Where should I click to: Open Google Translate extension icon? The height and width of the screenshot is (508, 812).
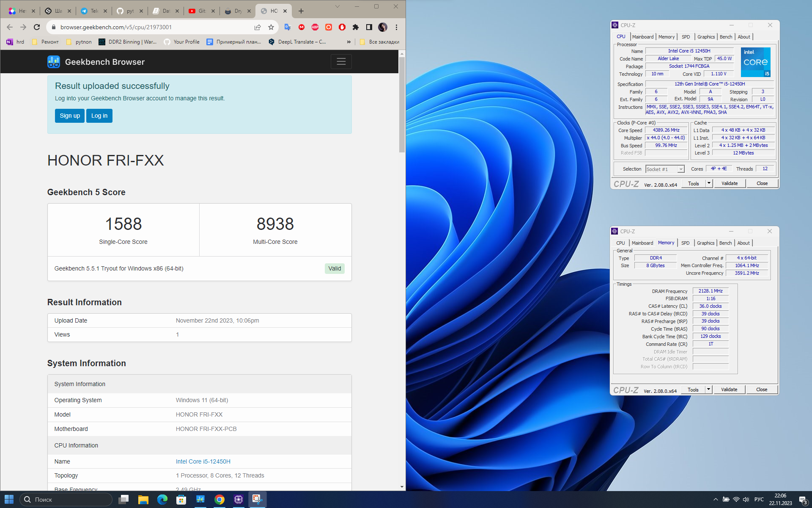[288, 27]
